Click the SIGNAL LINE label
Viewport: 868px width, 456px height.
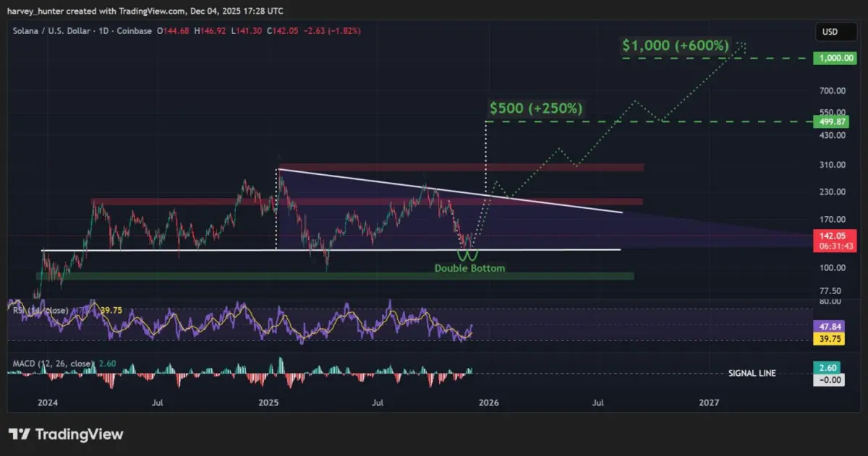click(752, 374)
